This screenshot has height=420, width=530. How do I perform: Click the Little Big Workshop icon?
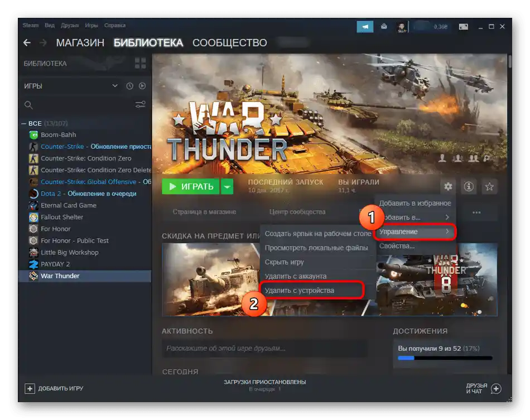33,253
